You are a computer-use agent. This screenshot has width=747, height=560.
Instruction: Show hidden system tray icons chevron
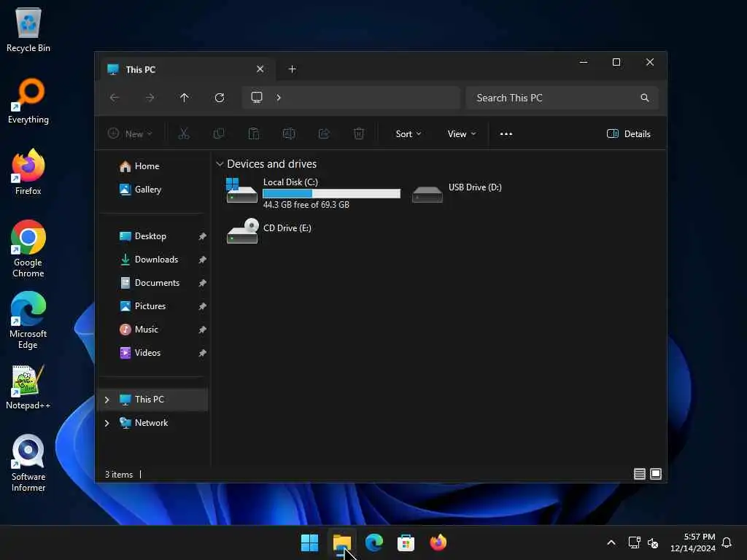tap(611, 542)
